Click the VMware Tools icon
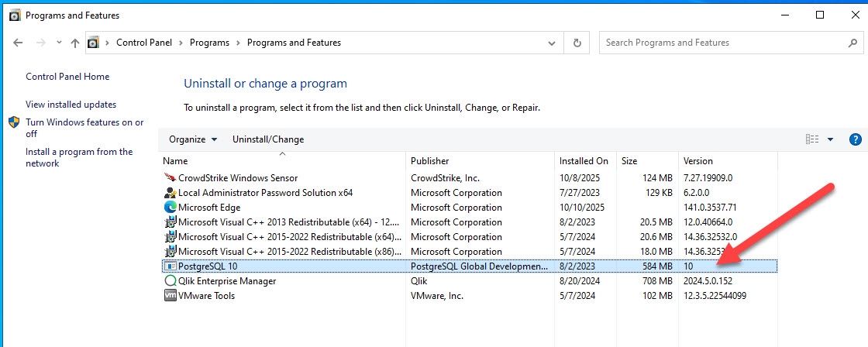 pos(170,296)
